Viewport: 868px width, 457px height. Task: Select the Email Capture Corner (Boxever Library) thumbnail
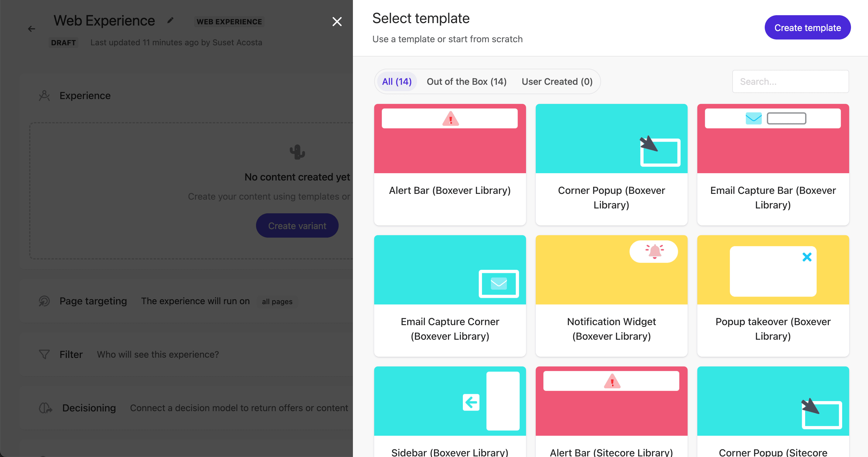click(450, 270)
